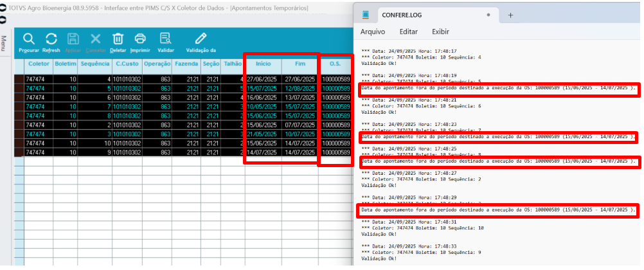Click the Cancelar X icon

[x=95, y=39]
